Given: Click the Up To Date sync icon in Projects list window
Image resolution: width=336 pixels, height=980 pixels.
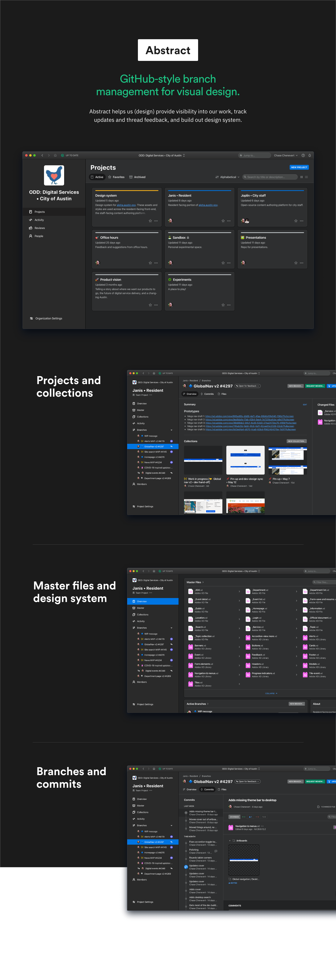Looking at the screenshot, I should click(62, 155).
